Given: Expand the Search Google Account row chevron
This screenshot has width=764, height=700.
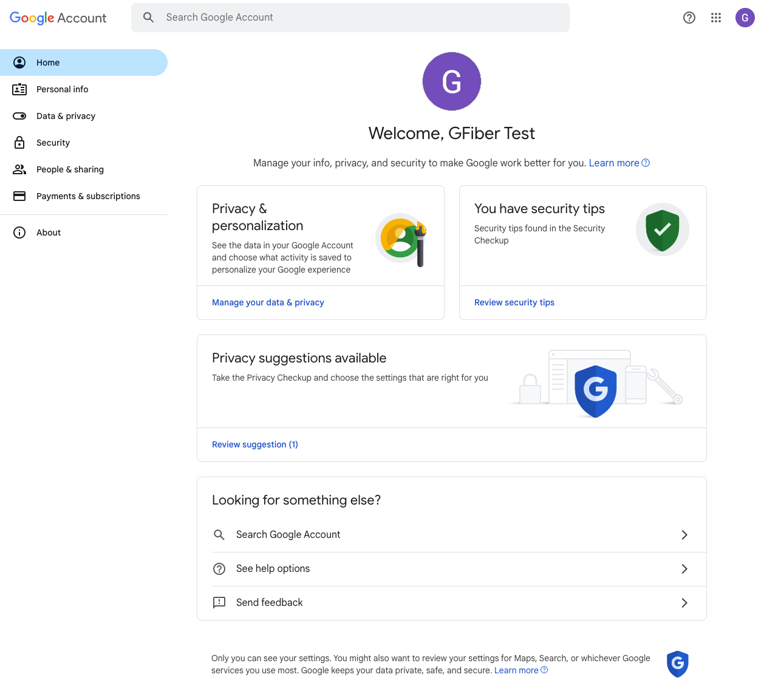Looking at the screenshot, I should (684, 535).
